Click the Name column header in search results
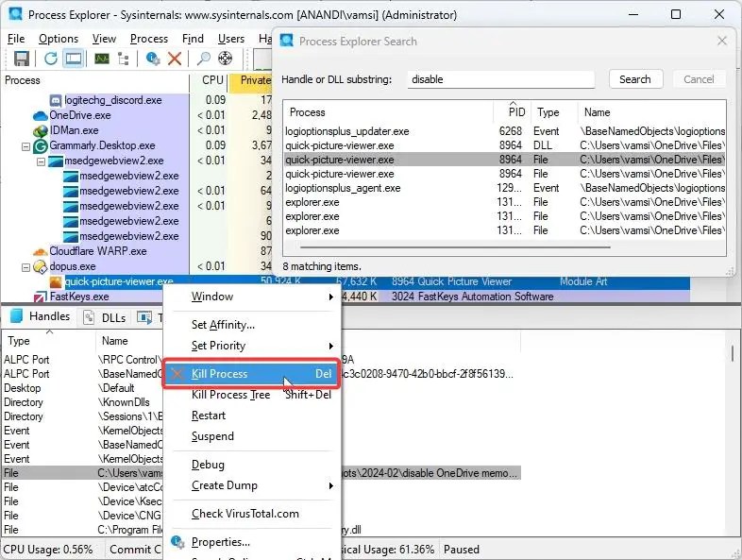 click(652, 112)
